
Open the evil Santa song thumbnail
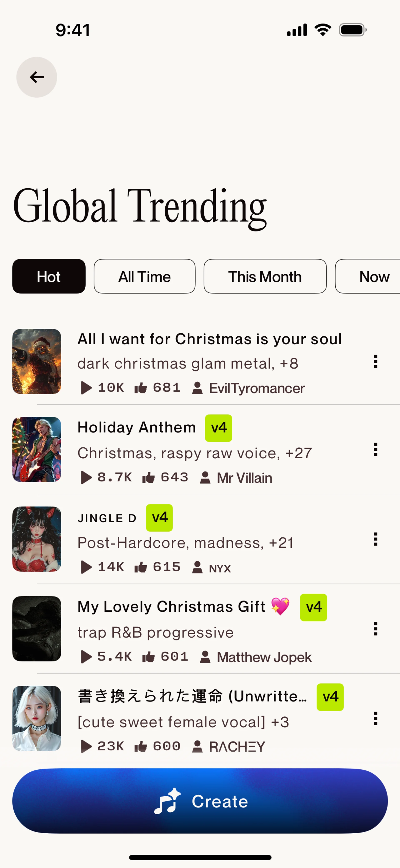[x=37, y=362]
